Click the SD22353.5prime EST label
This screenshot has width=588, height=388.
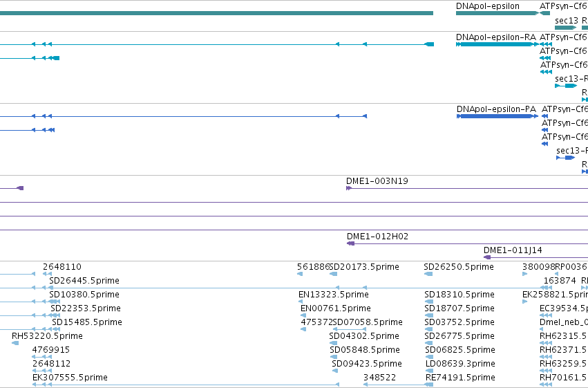point(86,308)
